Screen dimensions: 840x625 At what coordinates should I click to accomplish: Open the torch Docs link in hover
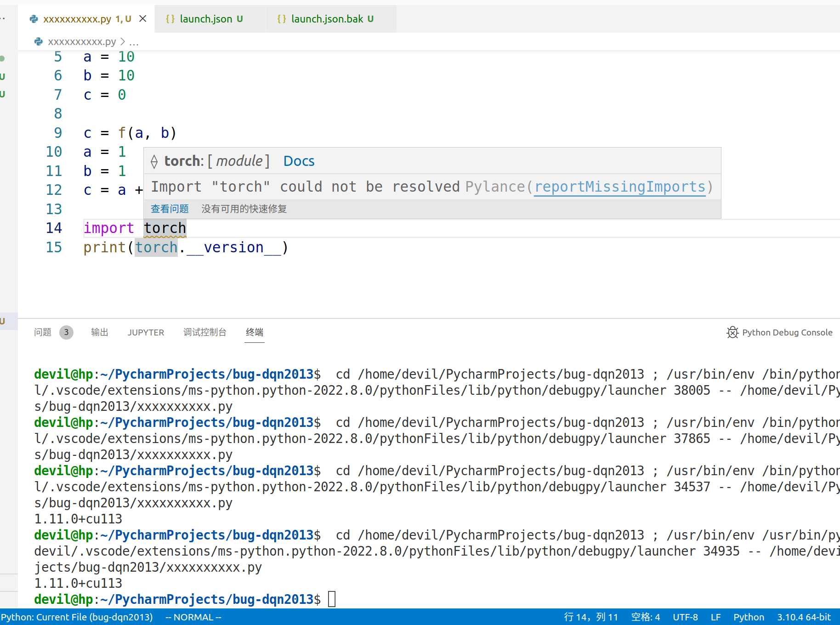(x=299, y=161)
